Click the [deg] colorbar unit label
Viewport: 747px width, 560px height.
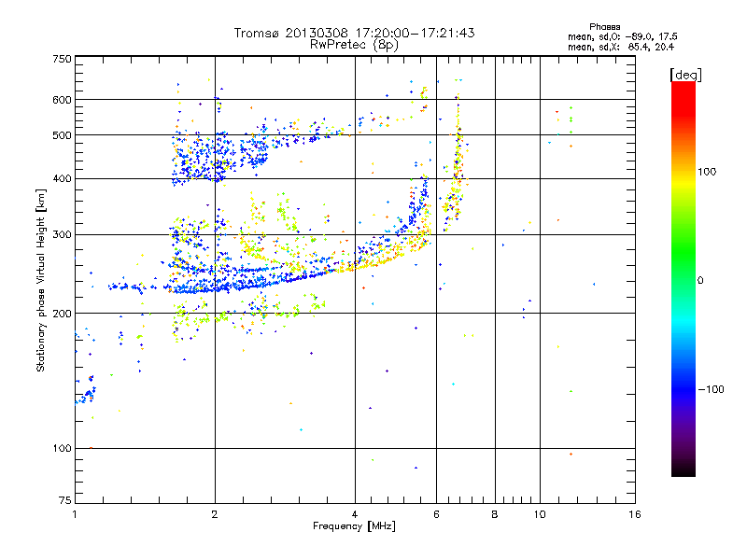point(685,75)
